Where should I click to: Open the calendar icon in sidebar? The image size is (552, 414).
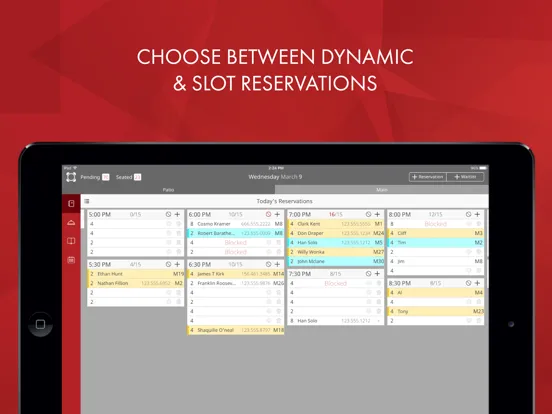coord(71,260)
